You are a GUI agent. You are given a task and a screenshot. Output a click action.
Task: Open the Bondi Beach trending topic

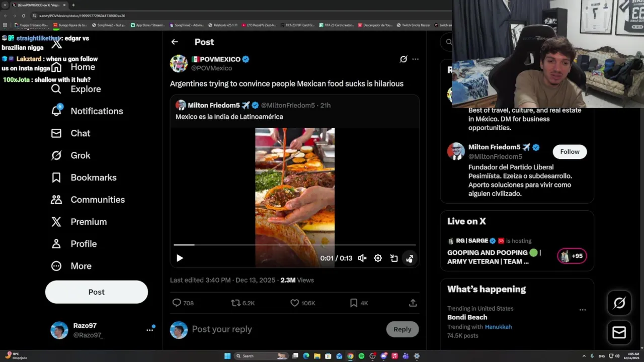[x=467, y=317]
